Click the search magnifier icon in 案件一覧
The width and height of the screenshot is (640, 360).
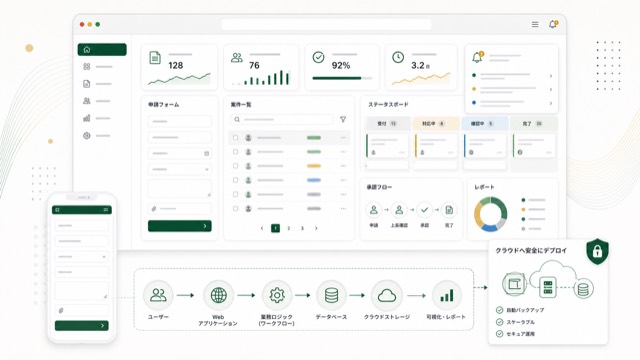tap(237, 119)
